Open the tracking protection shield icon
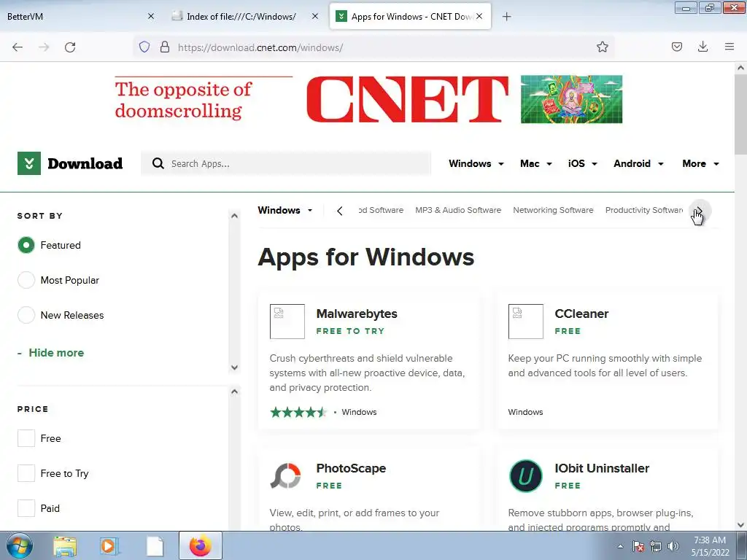747x560 pixels. pyautogui.click(x=144, y=47)
